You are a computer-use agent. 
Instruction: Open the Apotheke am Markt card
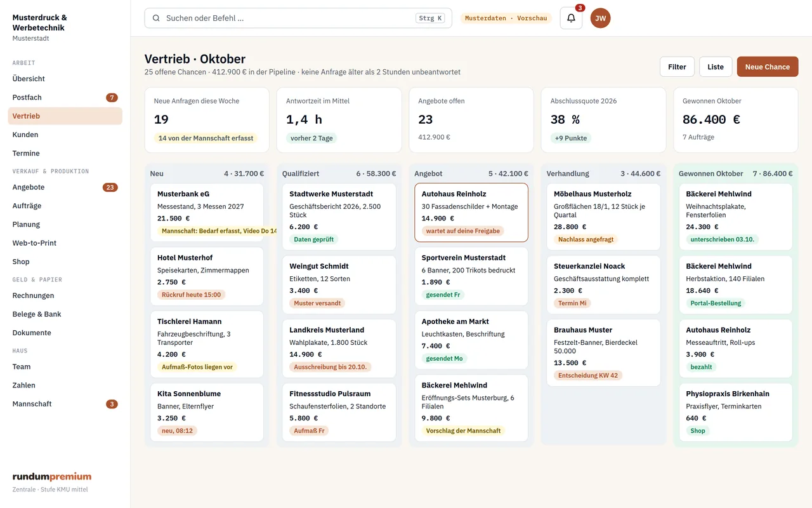(471, 340)
